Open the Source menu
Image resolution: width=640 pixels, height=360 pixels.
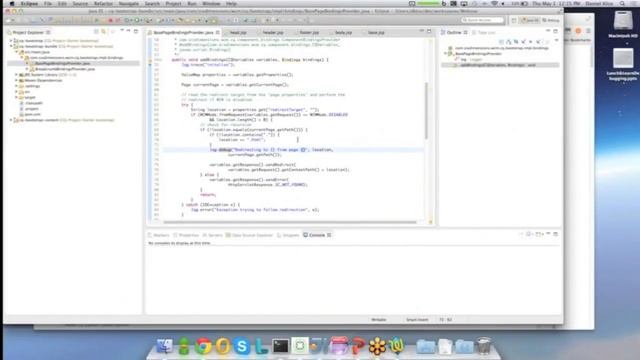(x=80, y=4)
